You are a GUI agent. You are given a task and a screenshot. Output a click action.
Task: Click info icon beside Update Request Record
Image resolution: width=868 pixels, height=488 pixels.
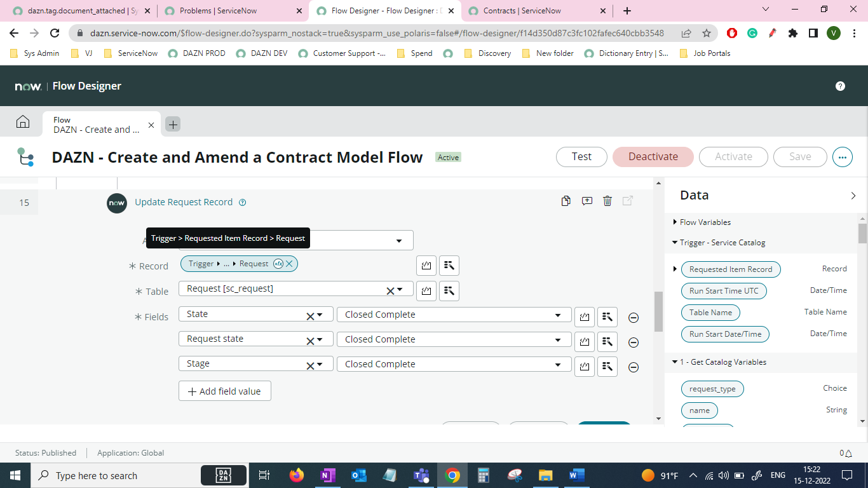click(x=242, y=203)
